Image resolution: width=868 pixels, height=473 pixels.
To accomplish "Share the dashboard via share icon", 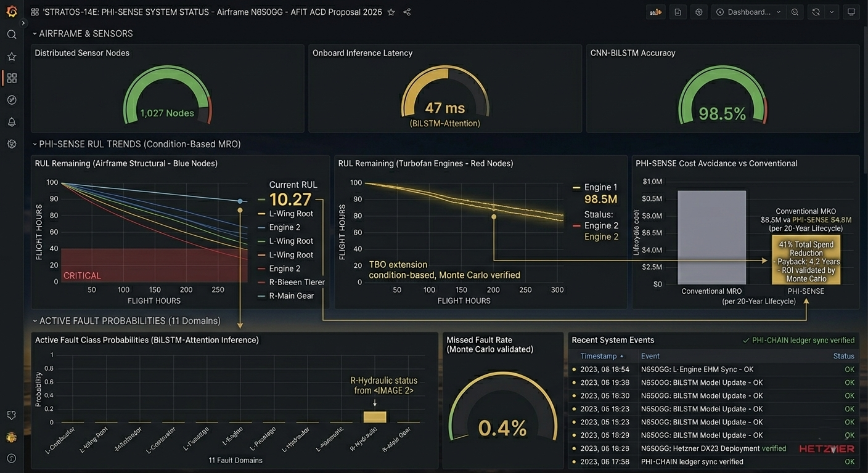I will coord(407,12).
